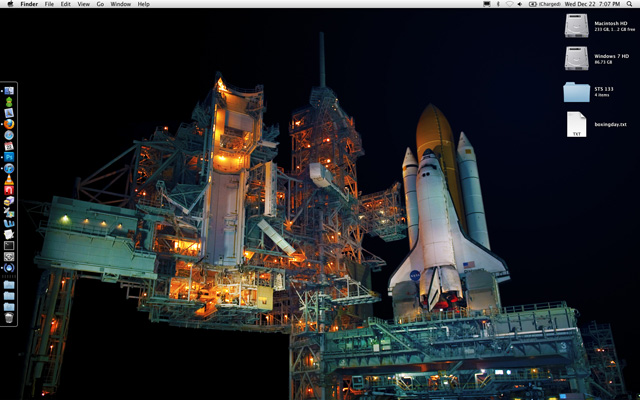Image resolution: width=640 pixels, height=400 pixels.
Task: Open Finder from the Dock
Action: pos(9,91)
